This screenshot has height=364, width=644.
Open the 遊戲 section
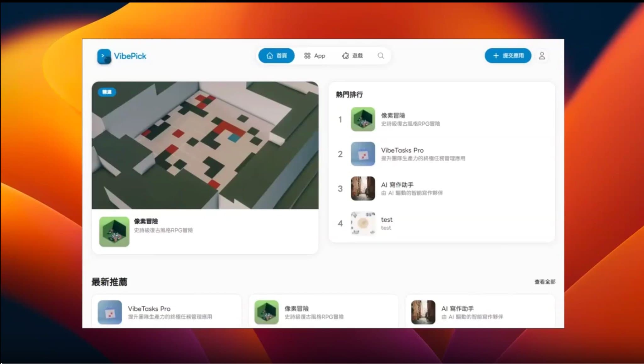[352, 56]
